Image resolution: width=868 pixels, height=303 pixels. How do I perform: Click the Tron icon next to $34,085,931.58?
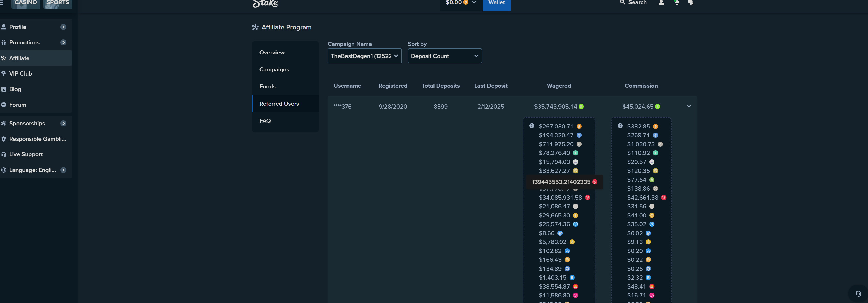[587, 198]
